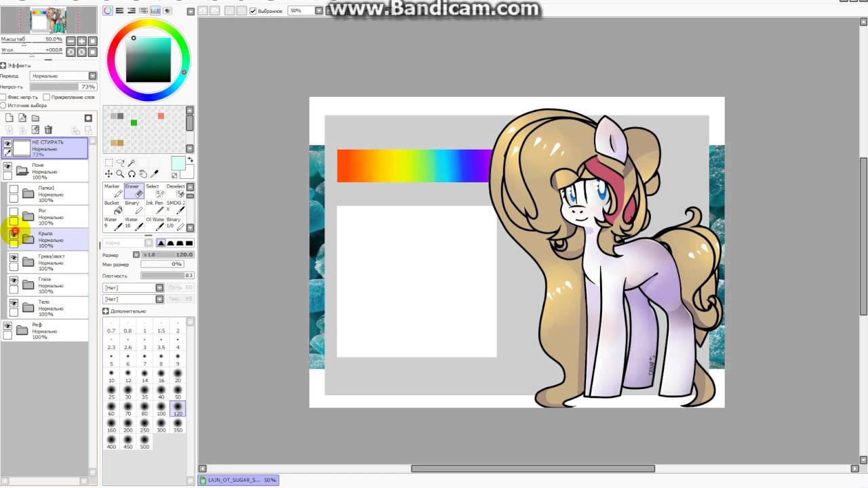
Task: Show the Рог folder
Action: coord(14,212)
